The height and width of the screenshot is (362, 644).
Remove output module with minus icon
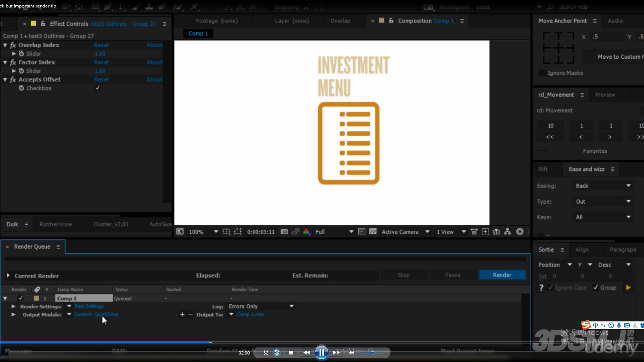(190, 314)
